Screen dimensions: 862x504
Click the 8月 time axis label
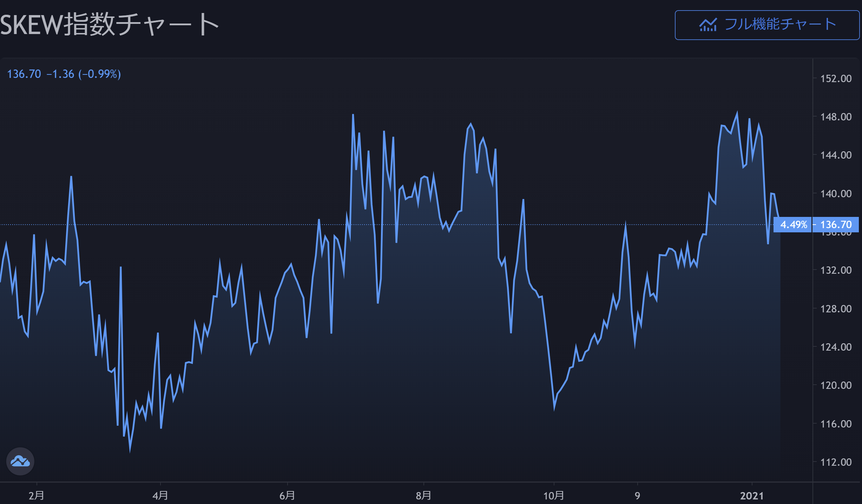(423, 496)
